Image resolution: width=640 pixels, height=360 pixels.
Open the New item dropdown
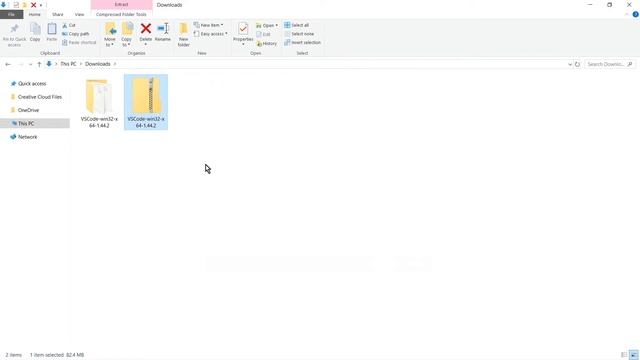click(209, 25)
